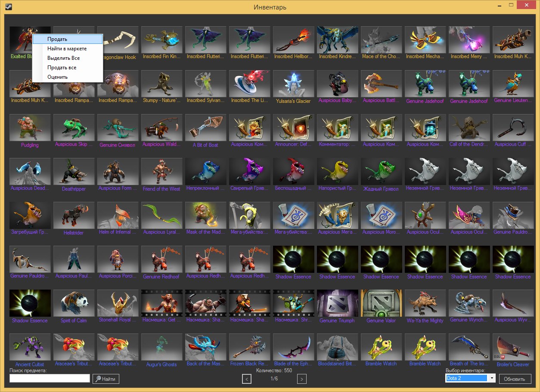
Task: Select Blade of the Ephemeral item
Action: pyautogui.click(x=294, y=347)
